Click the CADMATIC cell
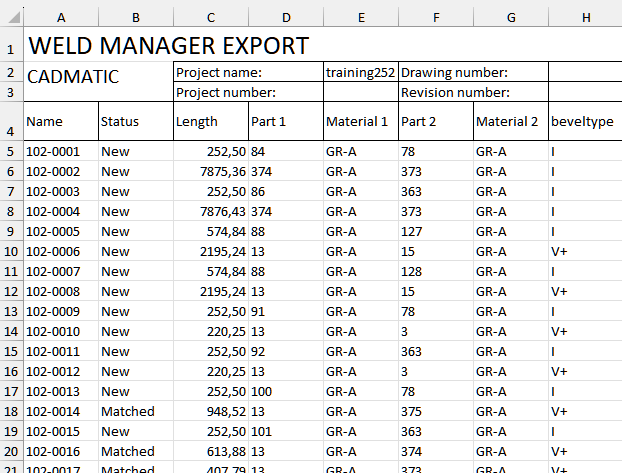The image size is (622, 473). 72,76
